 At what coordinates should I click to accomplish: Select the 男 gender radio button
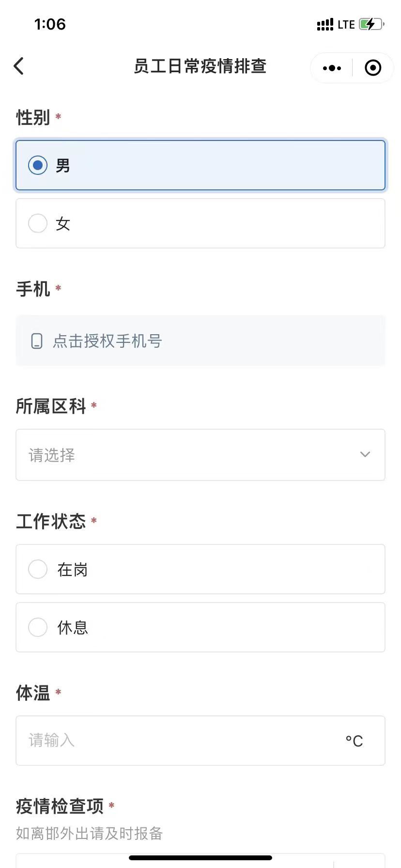click(38, 165)
